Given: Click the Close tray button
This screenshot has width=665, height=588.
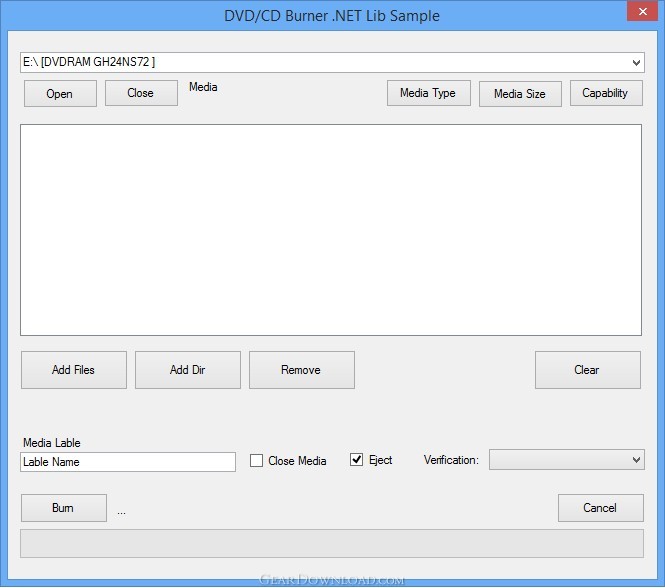Looking at the screenshot, I should tap(141, 93).
